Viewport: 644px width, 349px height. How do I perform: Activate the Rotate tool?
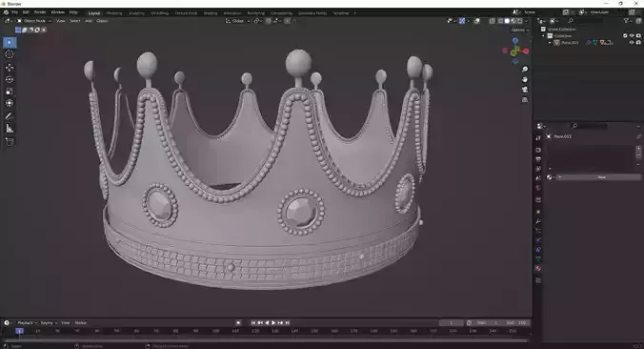[x=10, y=79]
